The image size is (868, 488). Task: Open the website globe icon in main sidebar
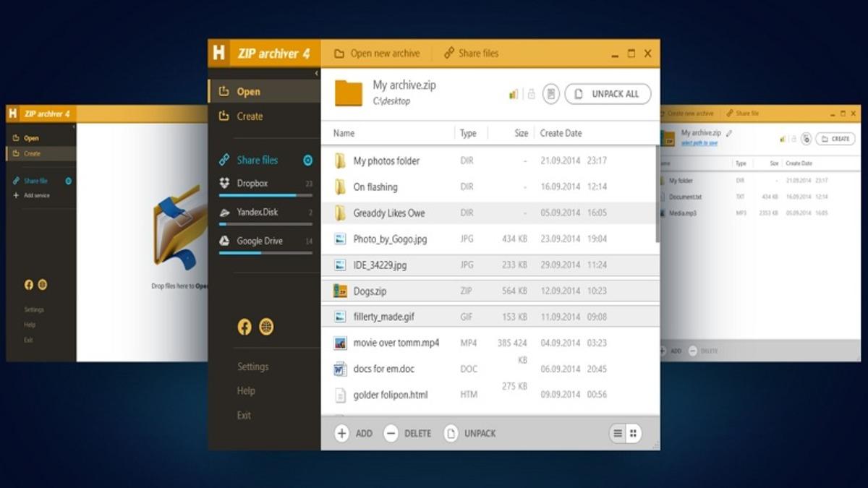(x=266, y=327)
